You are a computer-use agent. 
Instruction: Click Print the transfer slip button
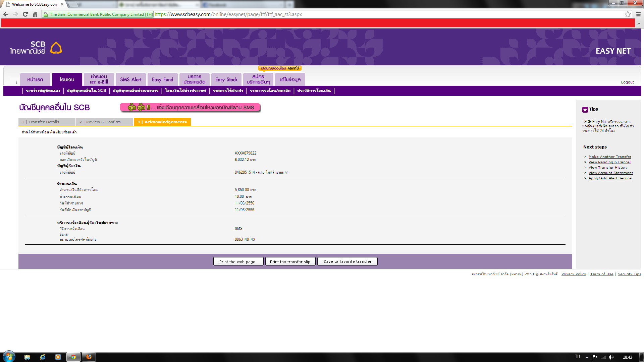pos(290,261)
